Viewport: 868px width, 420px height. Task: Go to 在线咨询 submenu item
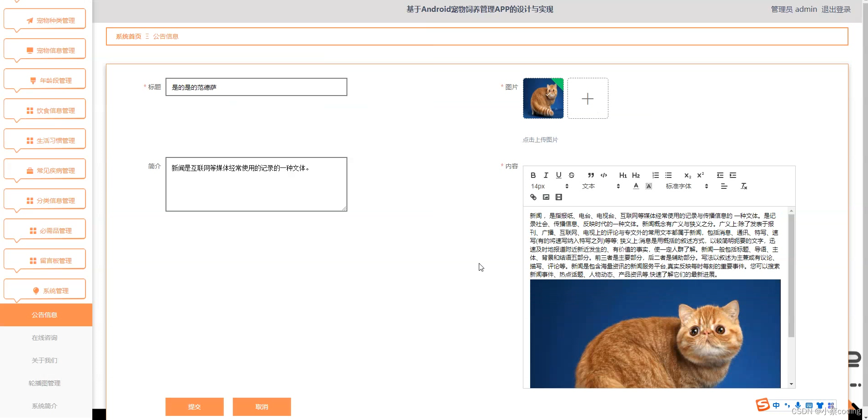click(46, 338)
